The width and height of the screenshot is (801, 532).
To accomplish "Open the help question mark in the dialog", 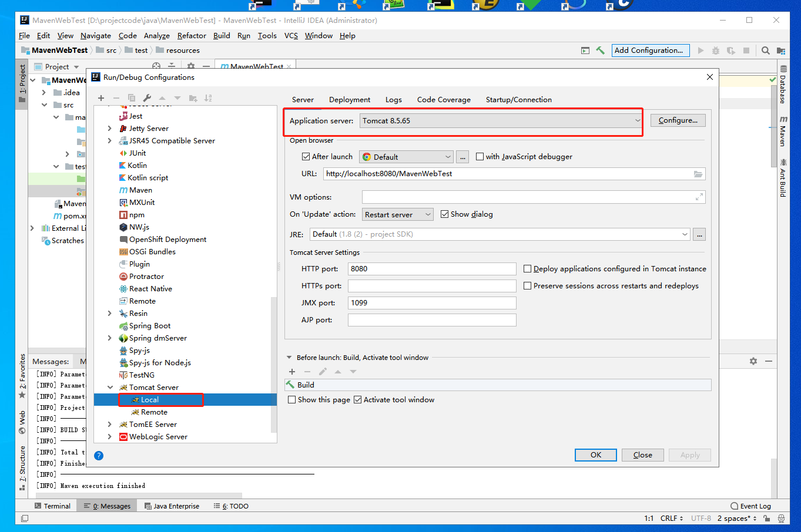I will (99, 455).
